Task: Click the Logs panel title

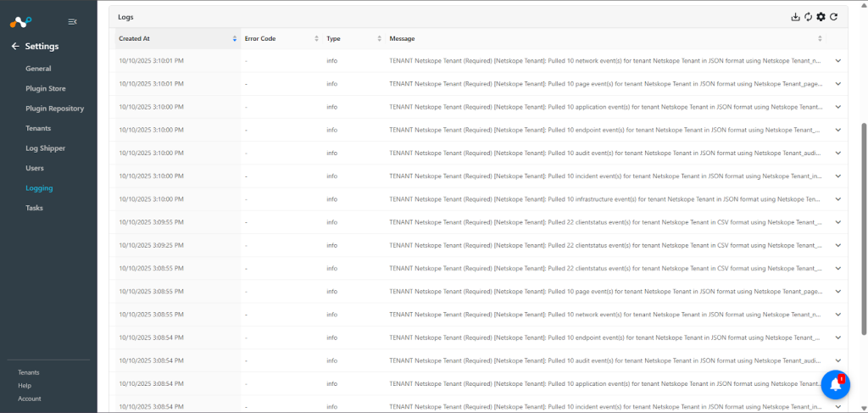Action: click(x=125, y=17)
